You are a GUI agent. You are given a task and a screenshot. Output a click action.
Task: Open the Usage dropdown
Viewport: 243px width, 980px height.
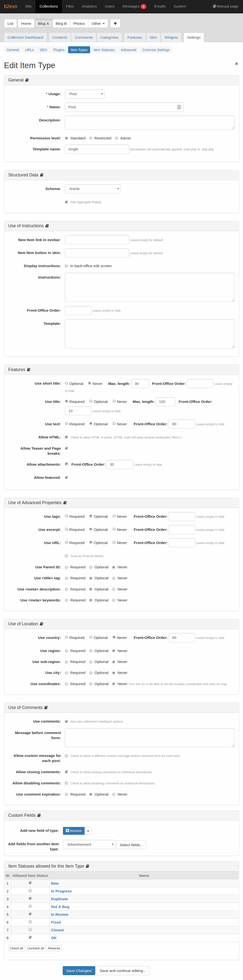tap(84, 94)
